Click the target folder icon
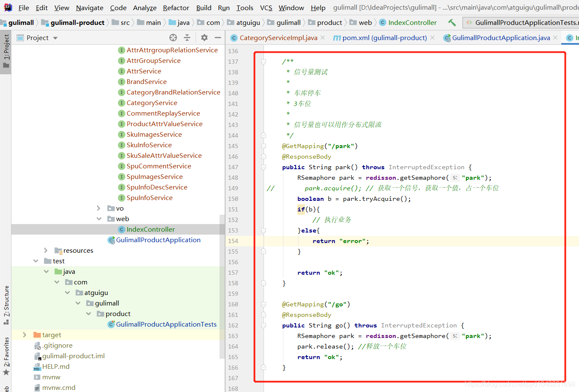 [37, 335]
